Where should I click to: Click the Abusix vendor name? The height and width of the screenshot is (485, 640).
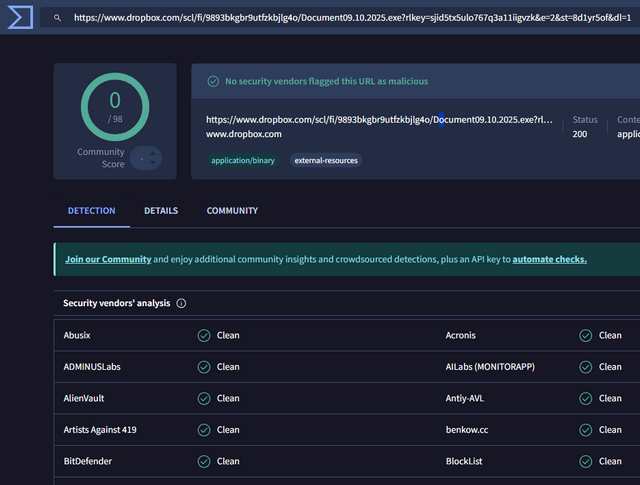pos(77,335)
